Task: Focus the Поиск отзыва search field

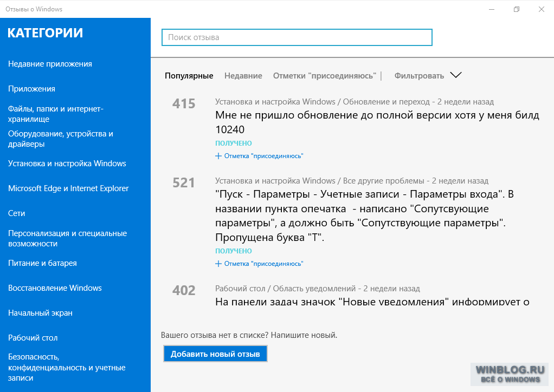Action: [297, 37]
